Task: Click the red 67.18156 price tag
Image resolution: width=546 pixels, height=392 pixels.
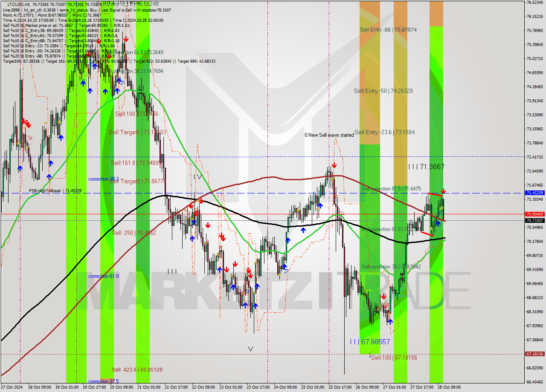Action: (x=534, y=354)
